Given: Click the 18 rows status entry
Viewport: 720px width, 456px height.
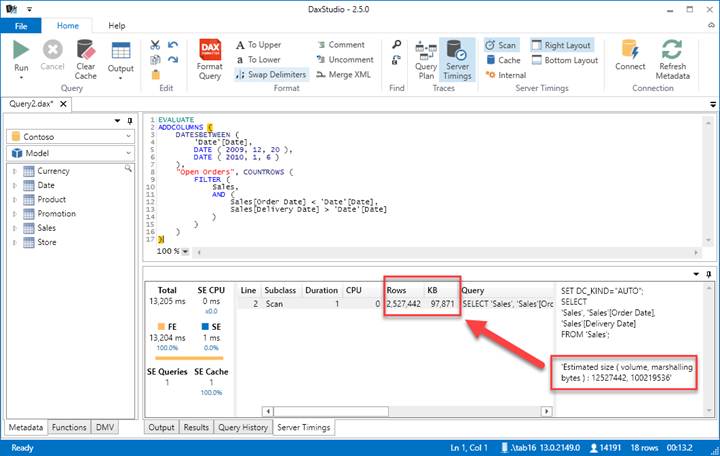Looking at the screenshot, I should point(644,448).
